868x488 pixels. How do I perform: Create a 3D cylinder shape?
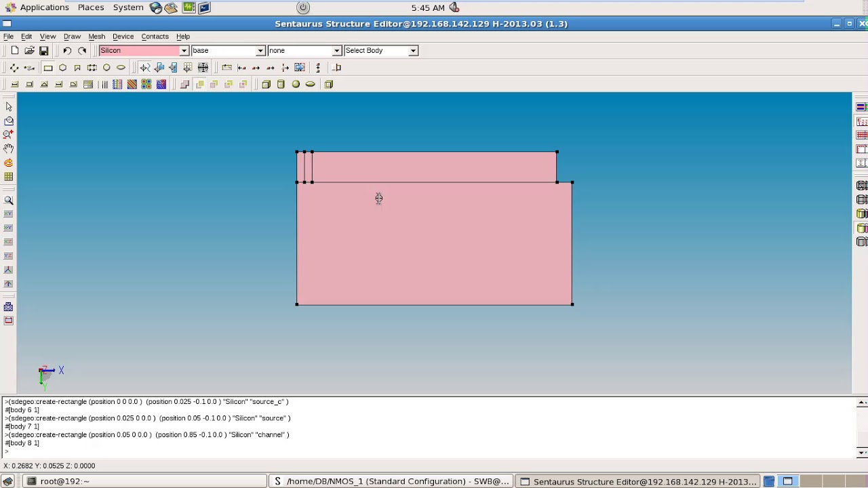[281, 84]
